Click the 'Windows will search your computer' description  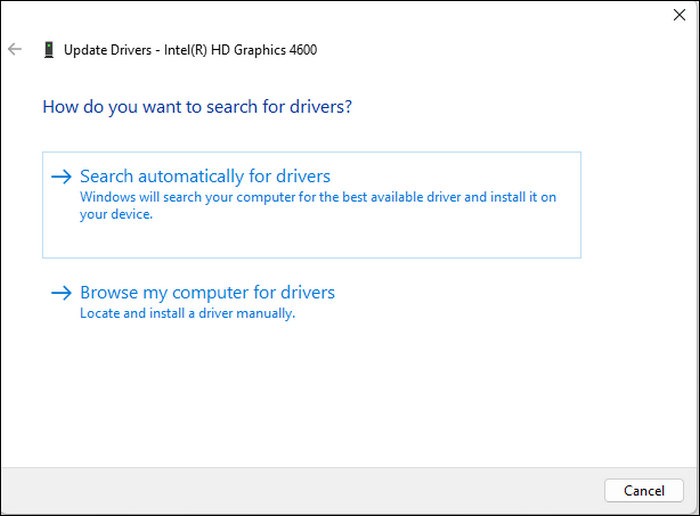click(317, 198)
